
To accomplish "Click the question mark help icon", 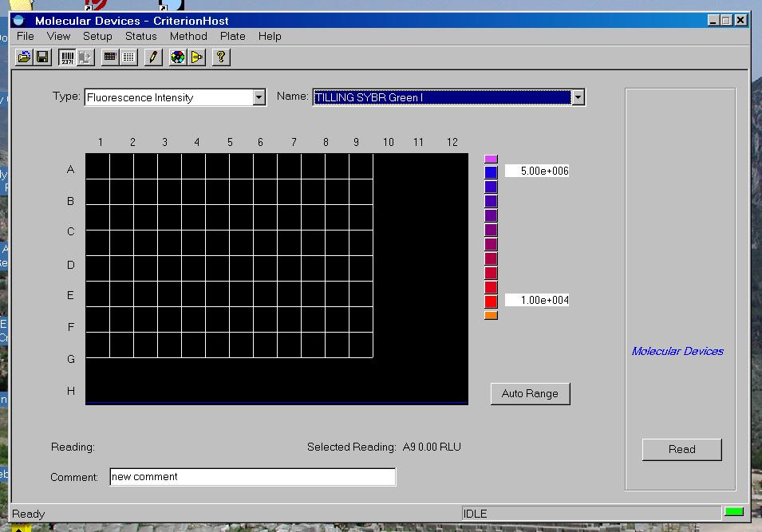I will coord(222,57).
